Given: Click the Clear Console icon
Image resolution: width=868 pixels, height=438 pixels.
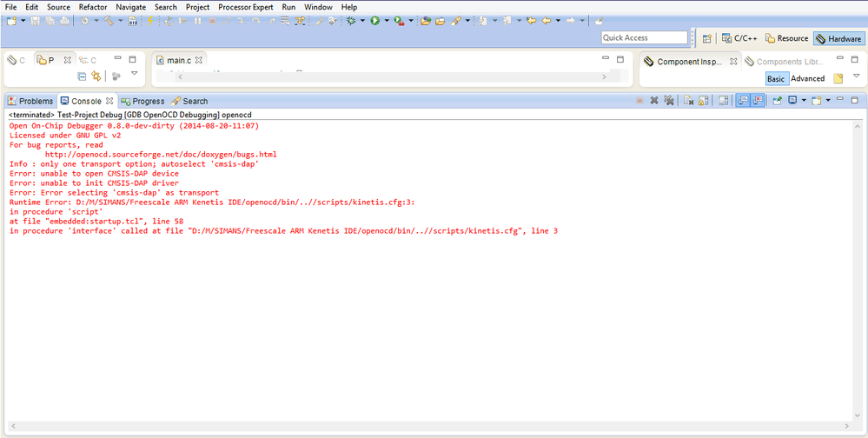Looking at the screenshot, I should coord(688,100).
